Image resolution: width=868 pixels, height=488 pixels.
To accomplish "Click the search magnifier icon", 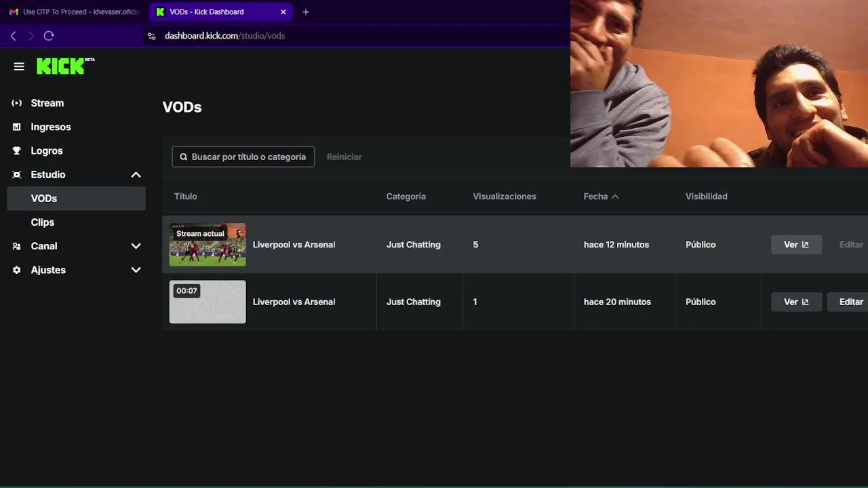I will click(x=183, y=157).
